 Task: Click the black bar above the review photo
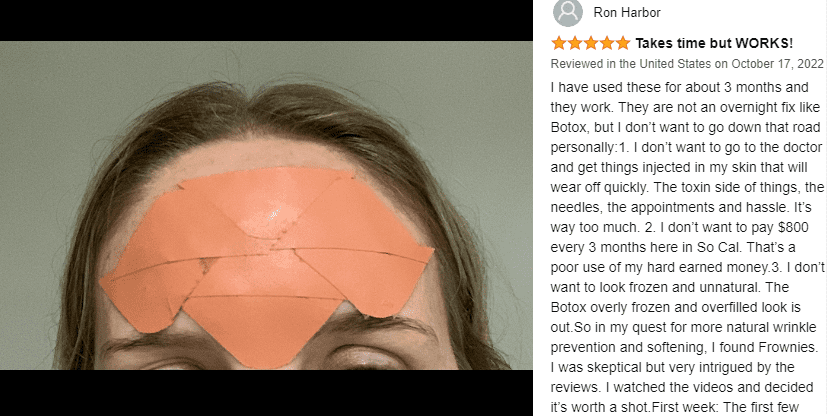(x=266, y=21)
